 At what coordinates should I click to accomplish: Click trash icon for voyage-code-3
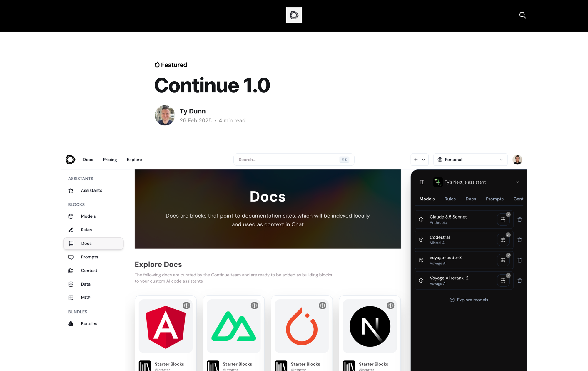click(x=519, y=260)
